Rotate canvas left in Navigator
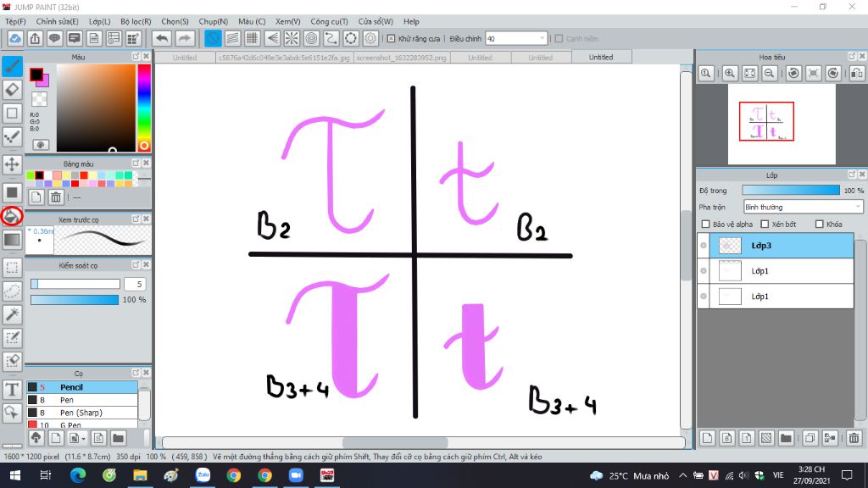 793,73
